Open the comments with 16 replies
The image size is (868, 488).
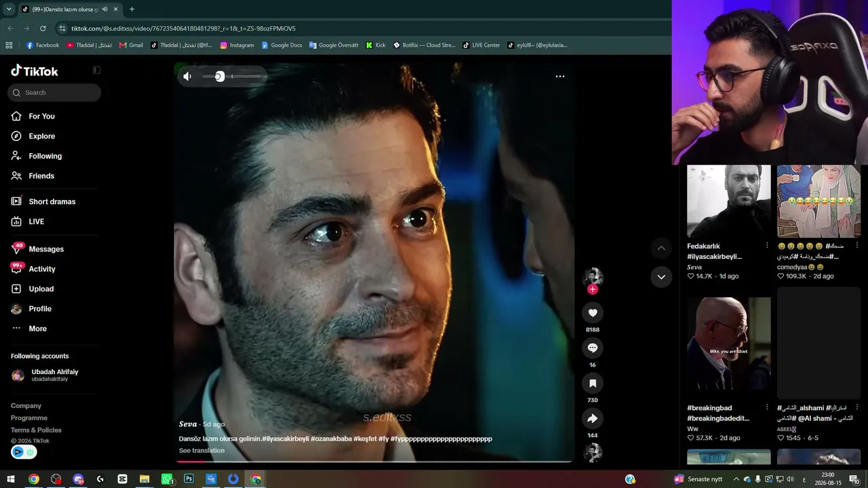pyautogui.click(x=593, y=348)
